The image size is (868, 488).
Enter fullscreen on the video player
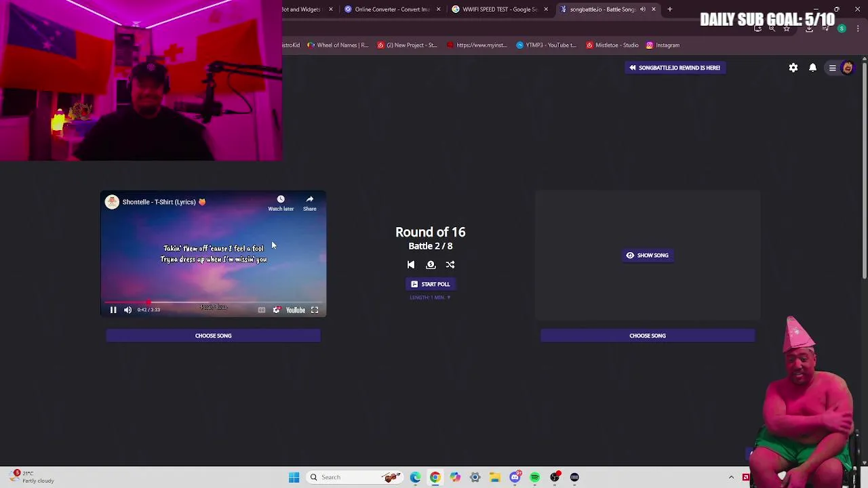pyautogui.click(x=315, y=310)
